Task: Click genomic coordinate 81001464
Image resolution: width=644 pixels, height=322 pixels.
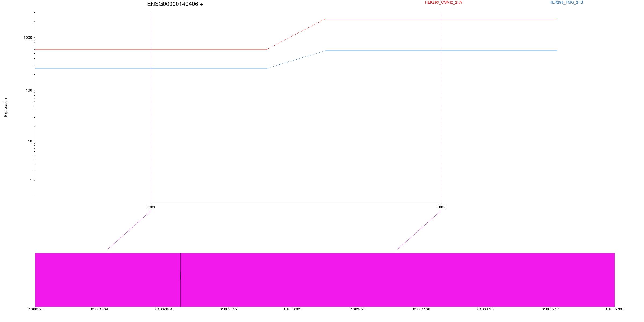Action: click(99, 309)
